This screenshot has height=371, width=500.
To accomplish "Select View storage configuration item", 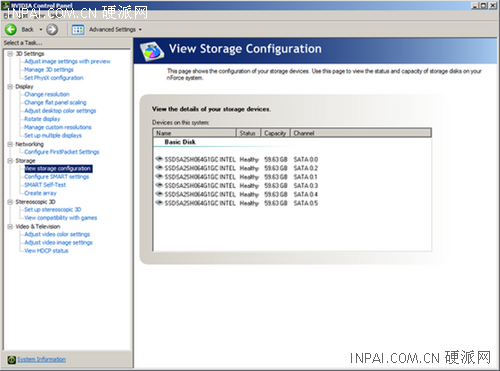I will 58,169.
